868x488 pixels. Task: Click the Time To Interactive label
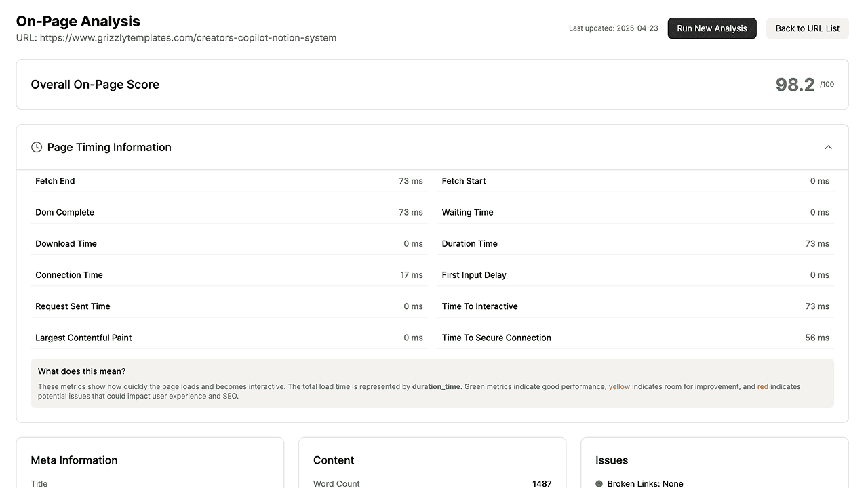pos(479,306)
